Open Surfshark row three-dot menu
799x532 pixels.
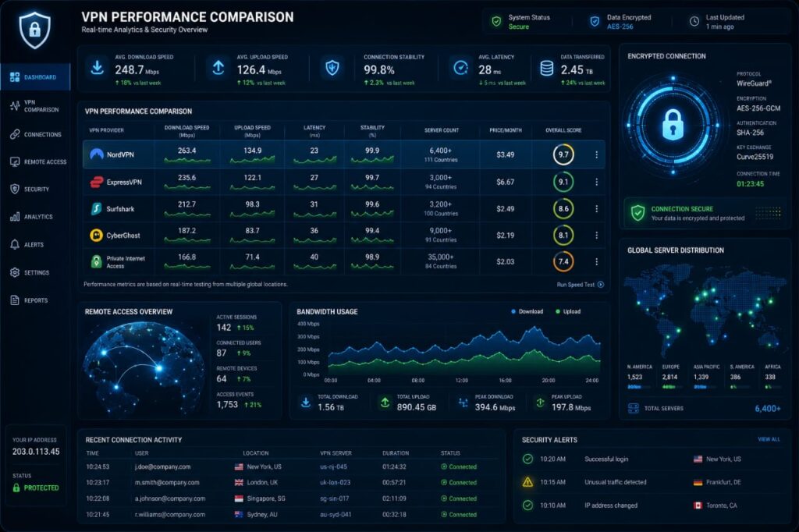point(596,208)
